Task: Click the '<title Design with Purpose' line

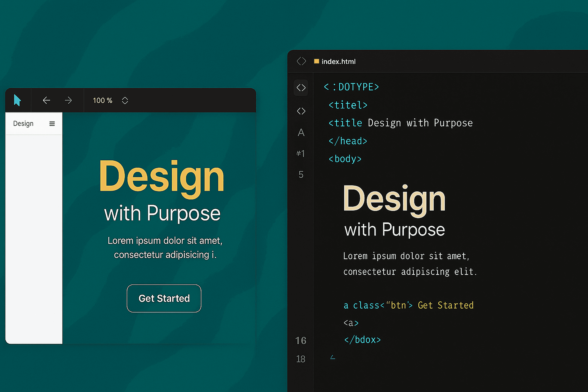Action: point(401,123)
